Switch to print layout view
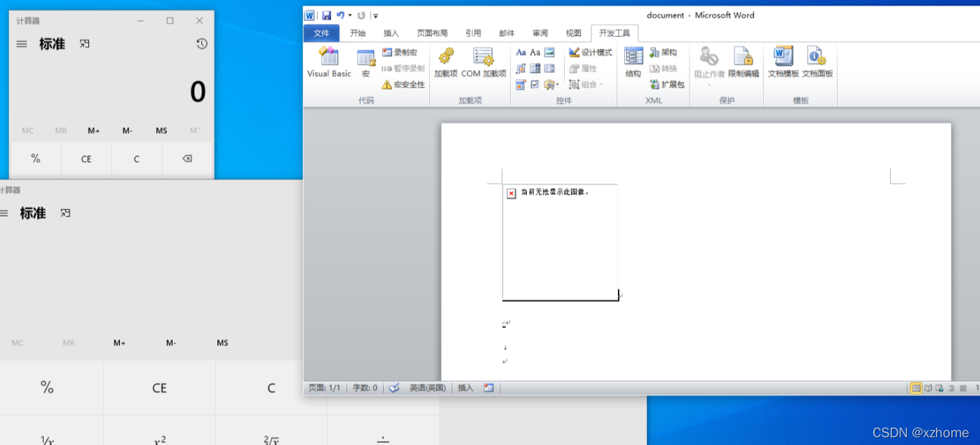 point(916,388)
